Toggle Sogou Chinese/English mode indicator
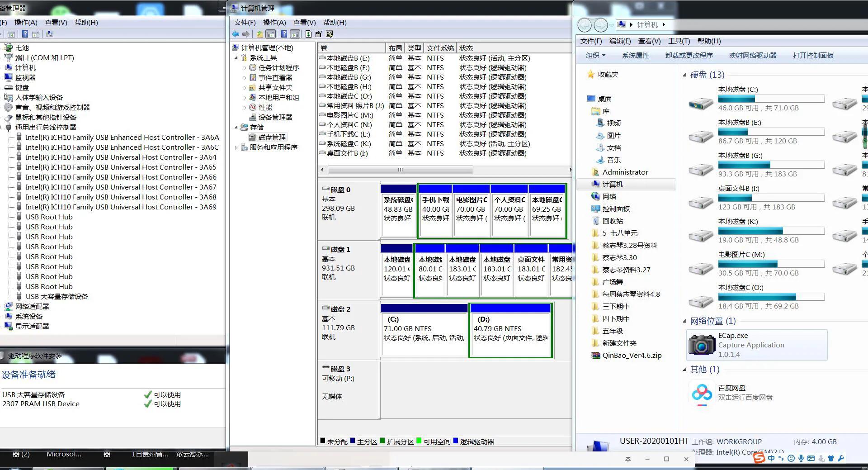 pos(771,458)
